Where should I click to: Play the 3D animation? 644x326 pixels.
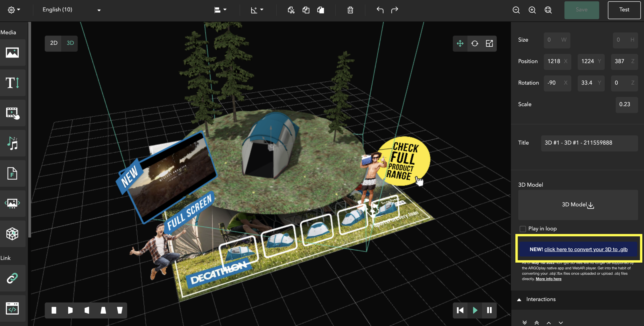(475, 310)
